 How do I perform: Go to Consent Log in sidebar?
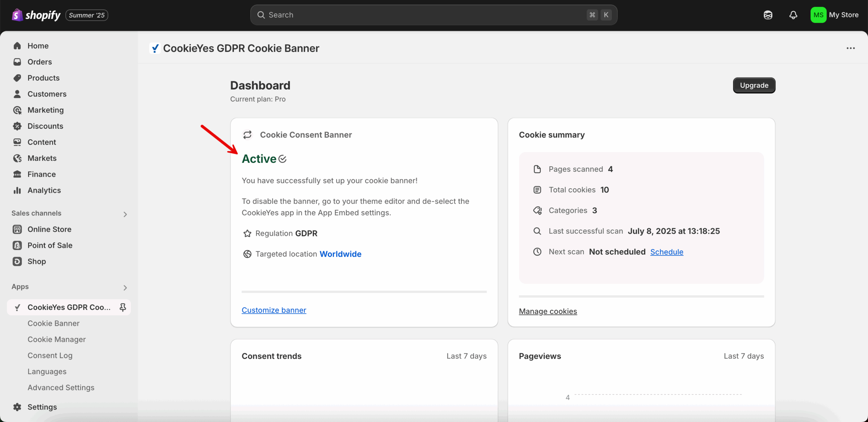50,355
